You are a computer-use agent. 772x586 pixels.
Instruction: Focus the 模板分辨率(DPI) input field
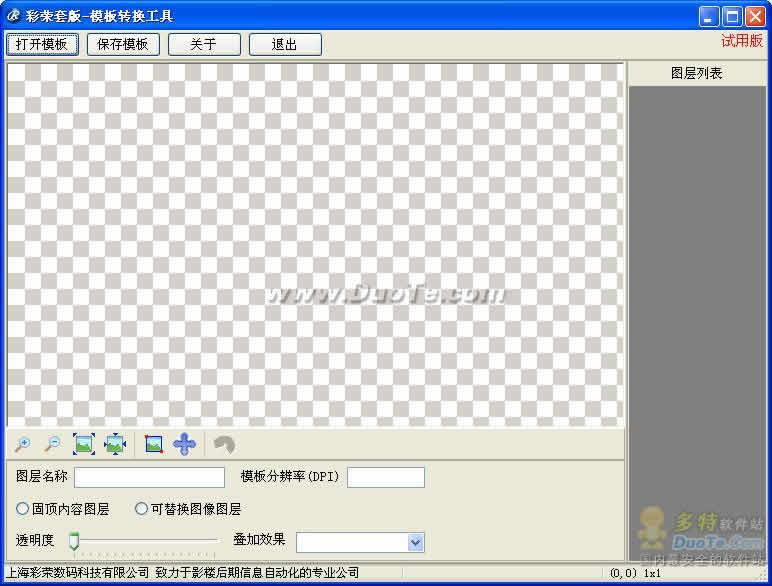(x=386, y=477)
